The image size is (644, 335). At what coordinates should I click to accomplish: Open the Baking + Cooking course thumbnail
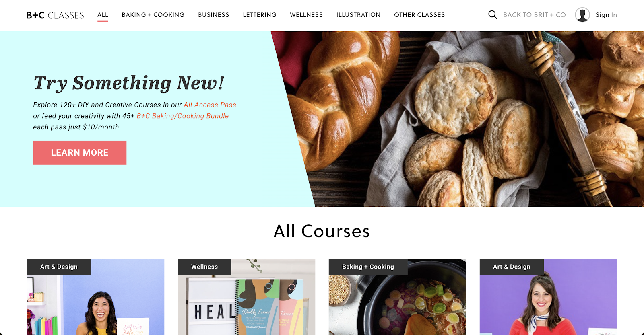coord(397,297)
